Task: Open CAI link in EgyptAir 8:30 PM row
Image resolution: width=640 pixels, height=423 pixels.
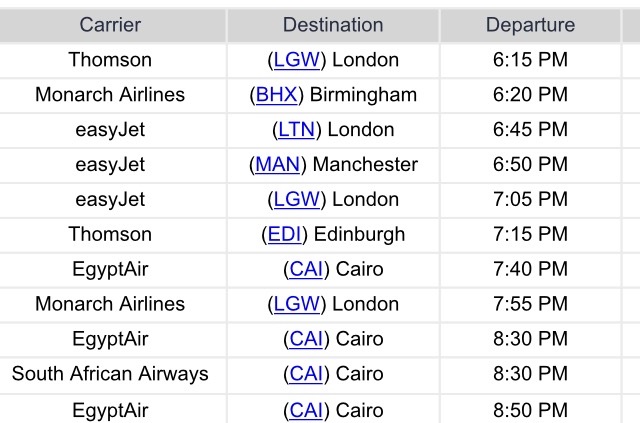Action: click(x=306, y=339)
